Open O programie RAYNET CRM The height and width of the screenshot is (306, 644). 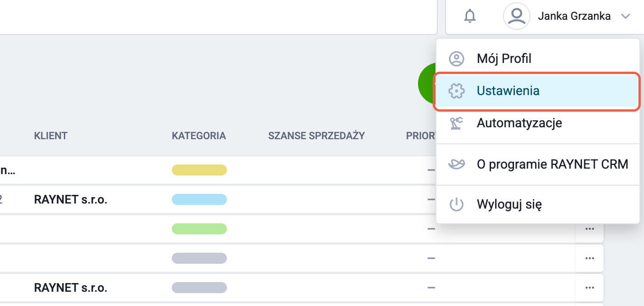coord(552,164)
